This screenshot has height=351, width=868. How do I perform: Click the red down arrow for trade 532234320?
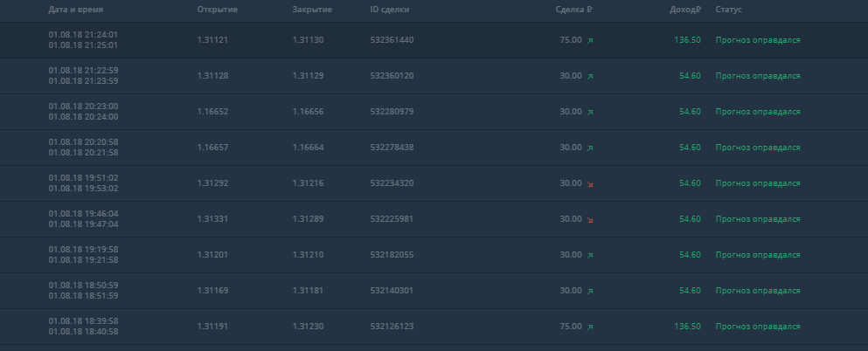590,184
